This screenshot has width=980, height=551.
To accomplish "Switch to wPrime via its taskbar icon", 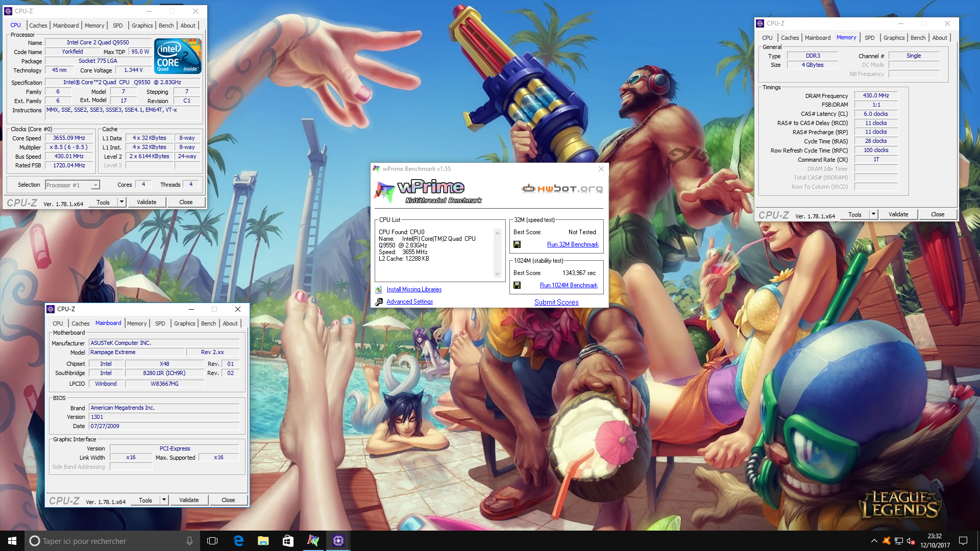I will pyautogui.click(x=313, y=541).
